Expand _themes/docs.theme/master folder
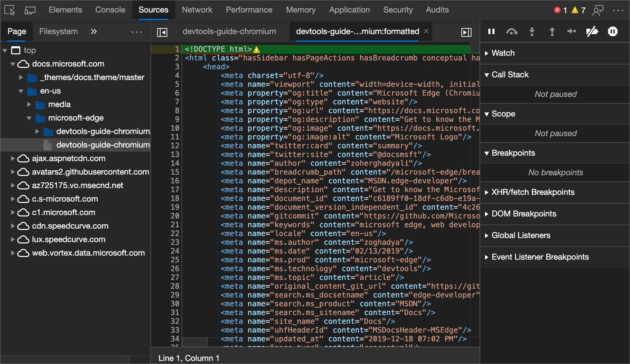Screen dimensions: 630x364 point(21,77)
